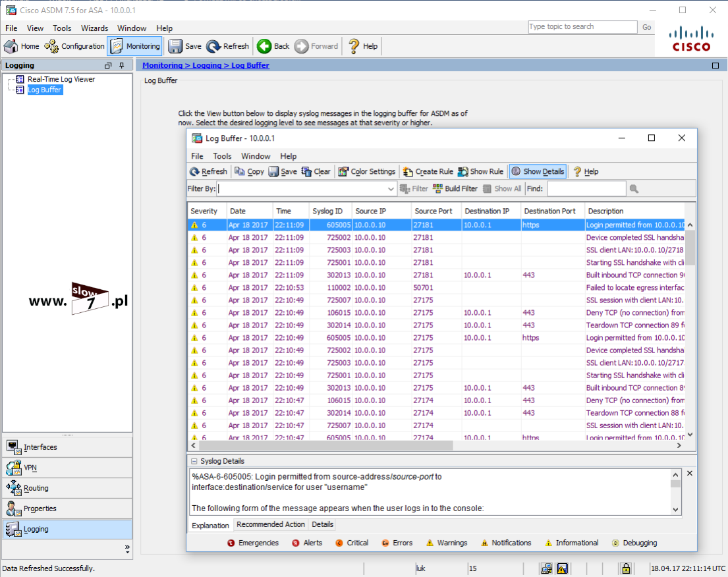Image resolution: width=728 pixels, height=577 pixels.
Task: Open the Interfaces monitoring section
Action: pos(67,447)
